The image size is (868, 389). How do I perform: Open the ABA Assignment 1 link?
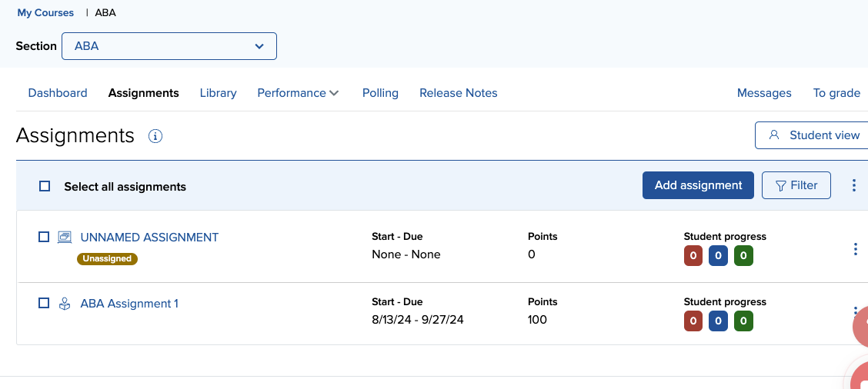point(129,304)
